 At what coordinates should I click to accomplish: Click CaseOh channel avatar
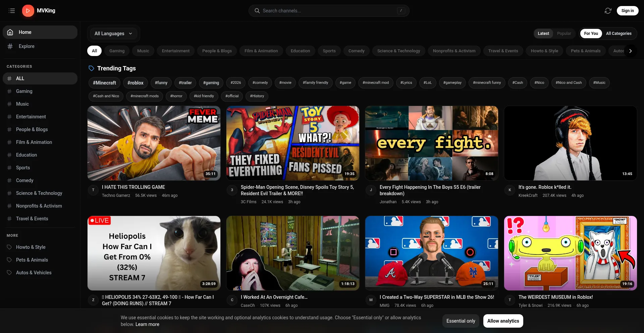[232, 300]
